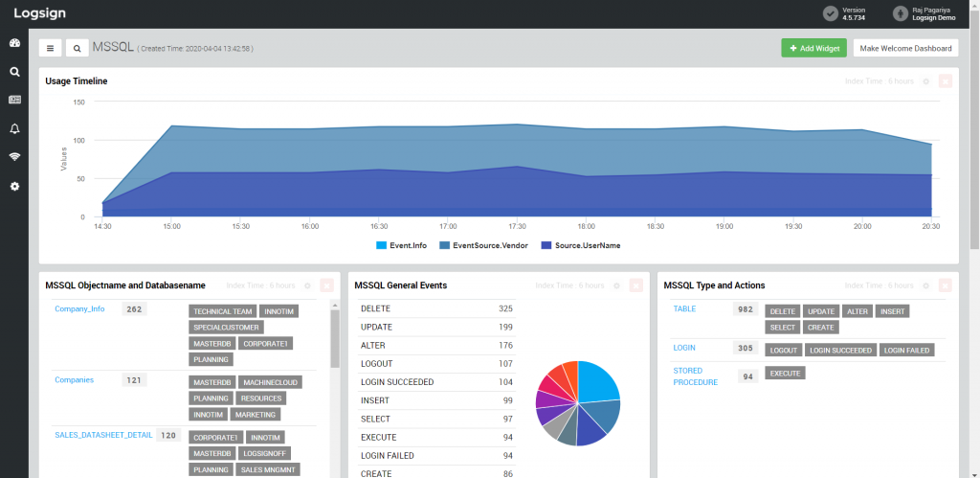The image size is (980, 478).
Task: Open the wifi signal icon in sidebar
Action: 14,156
